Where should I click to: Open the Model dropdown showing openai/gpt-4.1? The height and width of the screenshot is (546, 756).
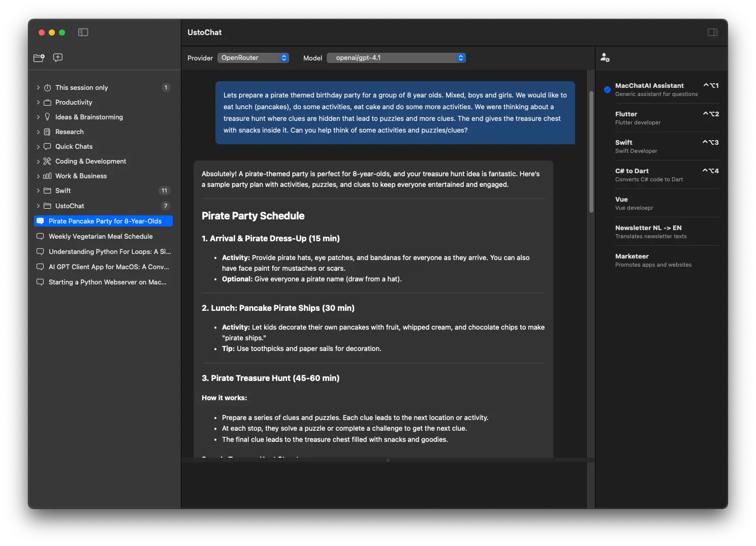coord(396,58)
